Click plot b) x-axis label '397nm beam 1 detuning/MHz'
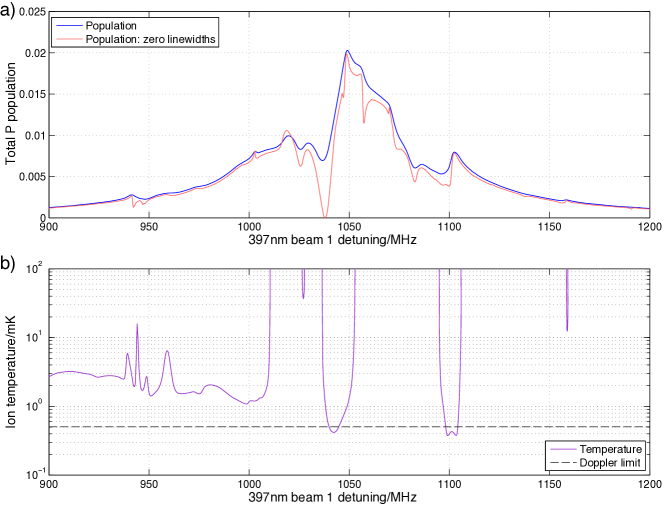 coord(332,497)
